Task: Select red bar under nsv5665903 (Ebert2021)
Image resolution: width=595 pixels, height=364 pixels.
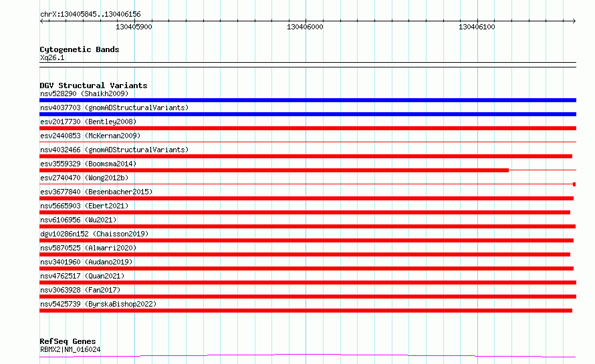Action: [305, 212]
